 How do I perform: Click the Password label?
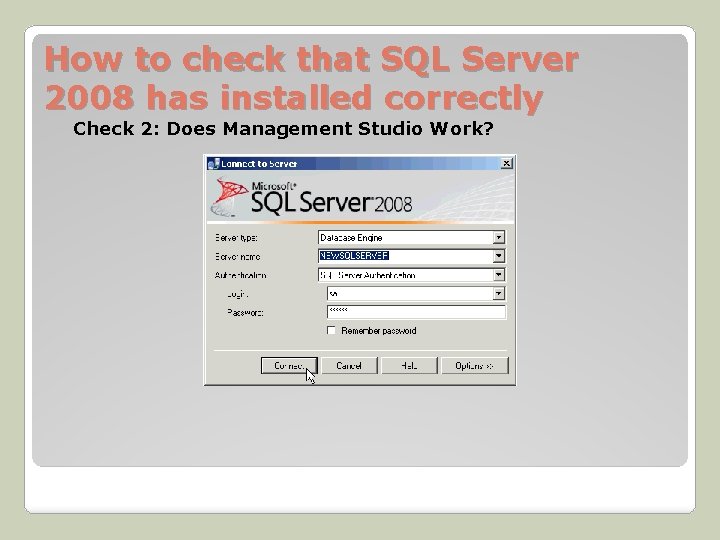coord(245,312)
